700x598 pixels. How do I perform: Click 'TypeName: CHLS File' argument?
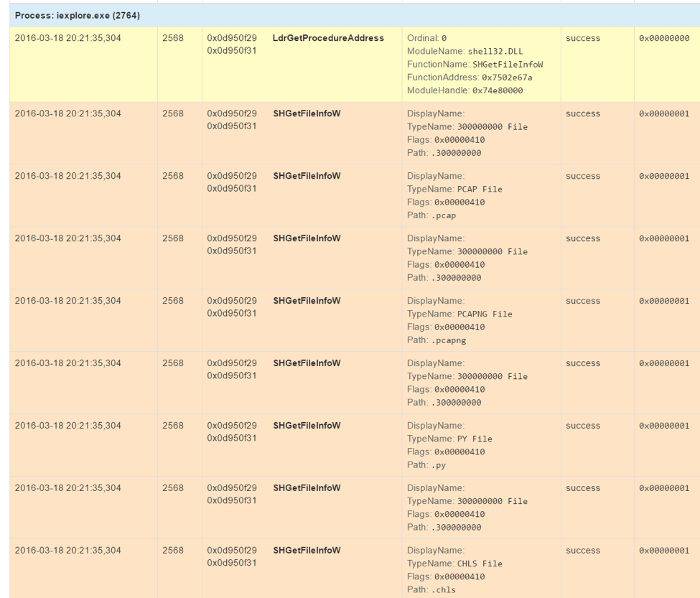(x=454, y=564)
